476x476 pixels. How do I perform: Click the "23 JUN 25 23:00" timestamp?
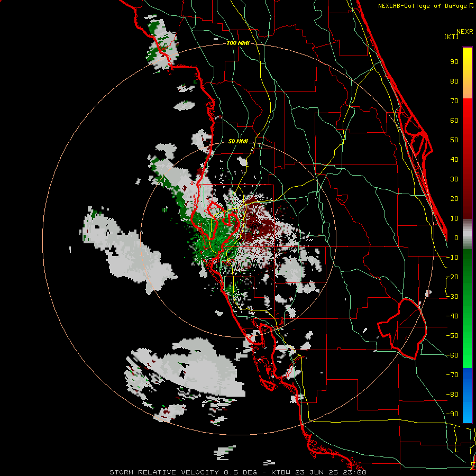[331, 472]
